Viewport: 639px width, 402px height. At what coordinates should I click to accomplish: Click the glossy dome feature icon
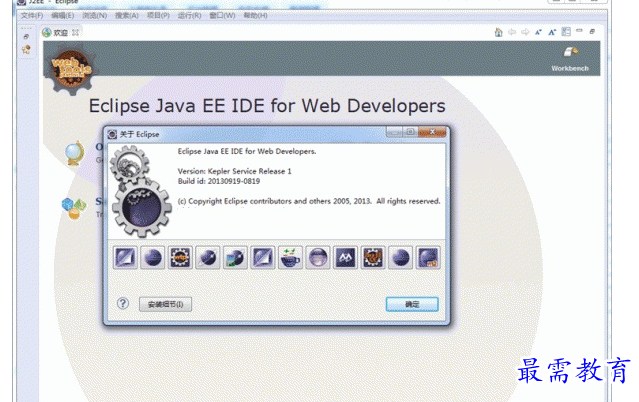tap(318, 258)
